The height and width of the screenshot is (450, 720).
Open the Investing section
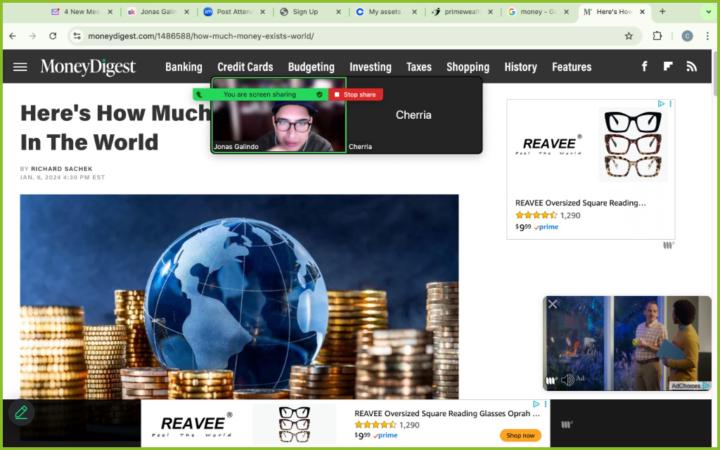click(370, 67)
